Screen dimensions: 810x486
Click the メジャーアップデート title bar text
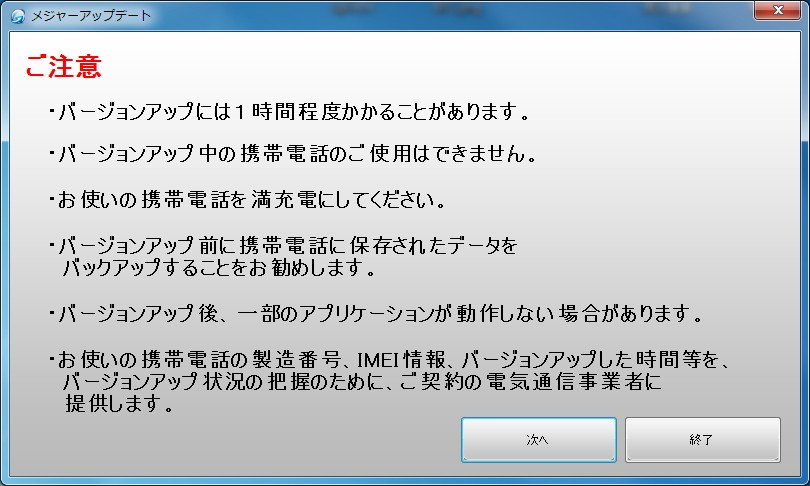90,15
